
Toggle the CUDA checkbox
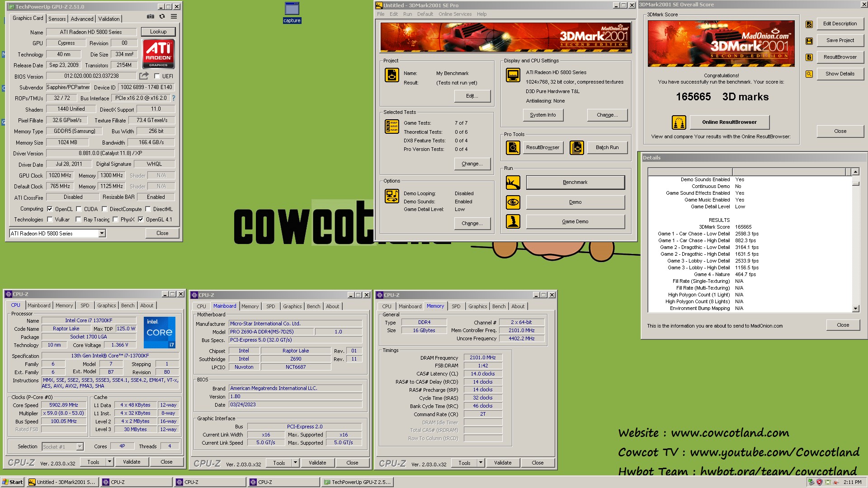[x=79, y=209]
